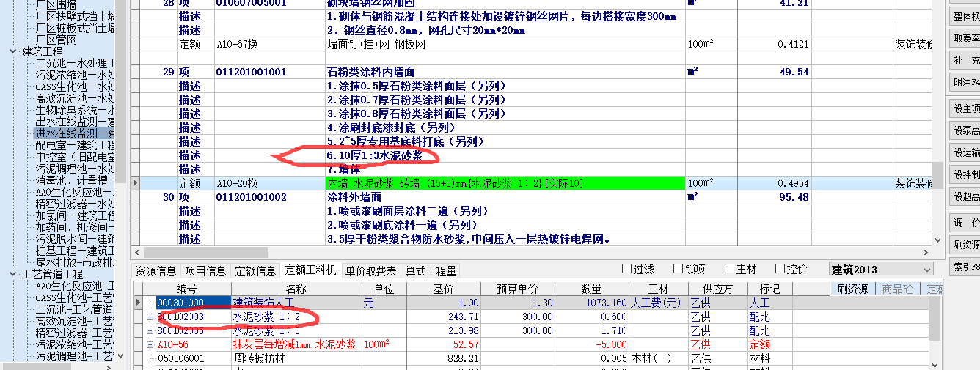The width and height of the screenshot is (980, 370).
Task: Click the 调价 button
Action: [x=965, y=223]
